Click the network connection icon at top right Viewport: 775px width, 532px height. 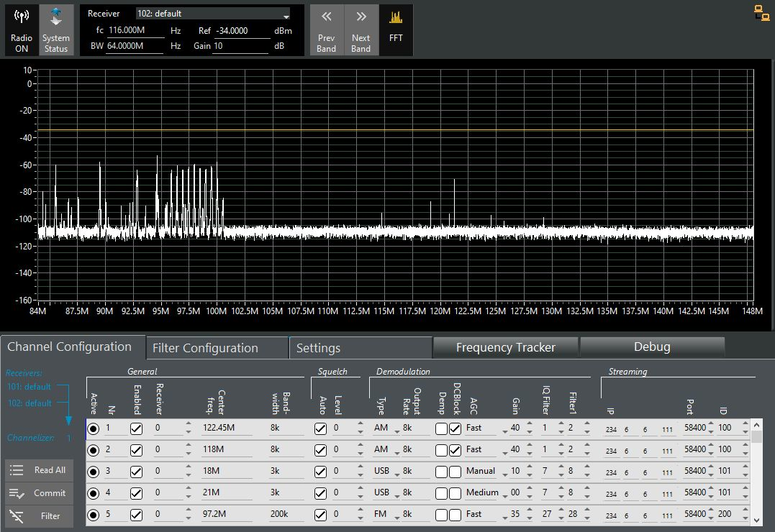[x=761, y=12]
